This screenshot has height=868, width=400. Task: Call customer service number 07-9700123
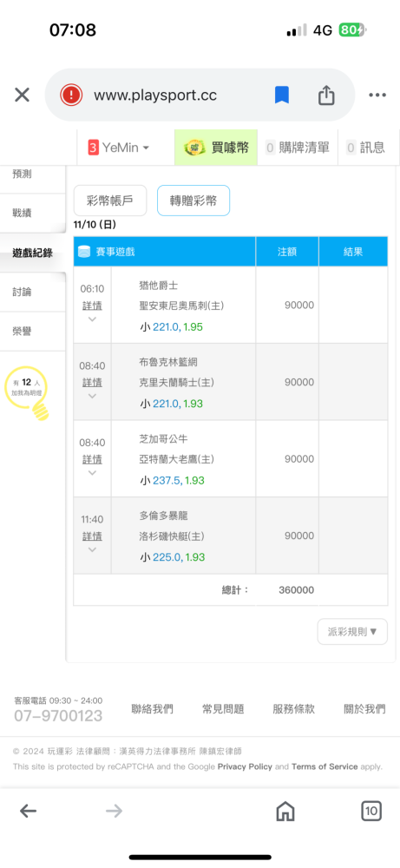(x=58, y=716)
